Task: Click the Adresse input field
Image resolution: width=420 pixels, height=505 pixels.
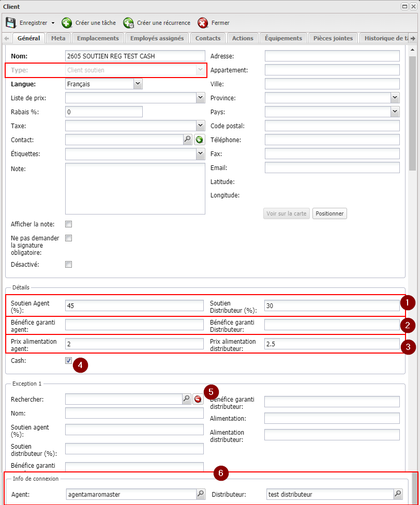Action: pos(332,56)
